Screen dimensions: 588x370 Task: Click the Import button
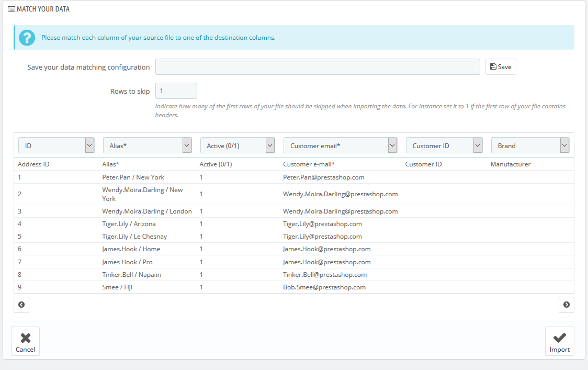(x=560, y=341)
